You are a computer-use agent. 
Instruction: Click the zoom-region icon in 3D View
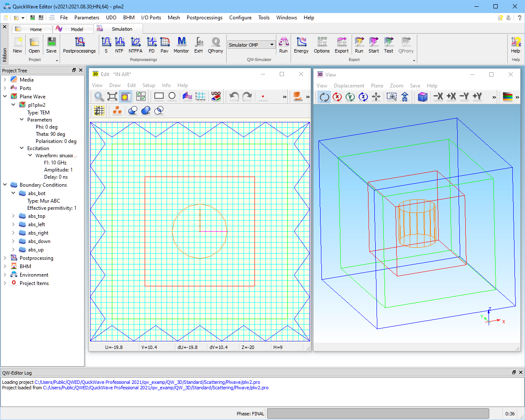tap(392, 97)
